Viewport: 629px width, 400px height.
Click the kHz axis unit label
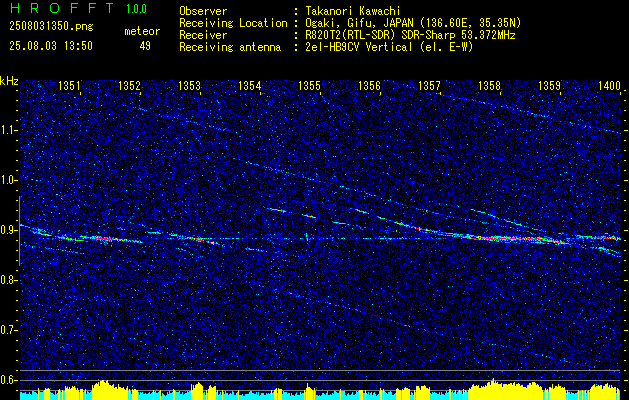(x=9, y=81)
